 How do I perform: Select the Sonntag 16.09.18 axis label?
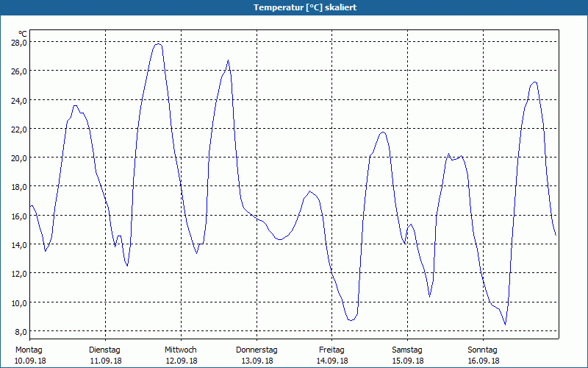click(x=483, y=355)
